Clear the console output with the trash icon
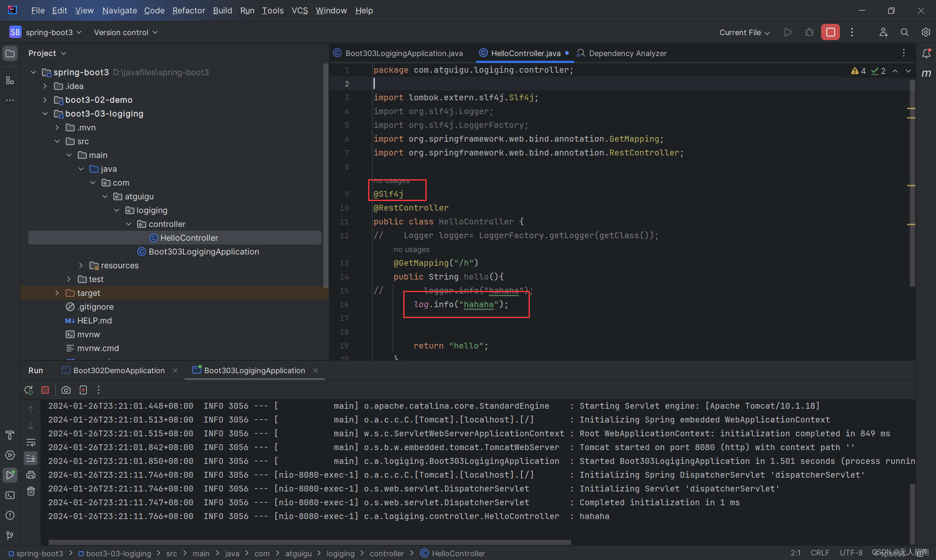936x560 pixels. click(31, 491)
